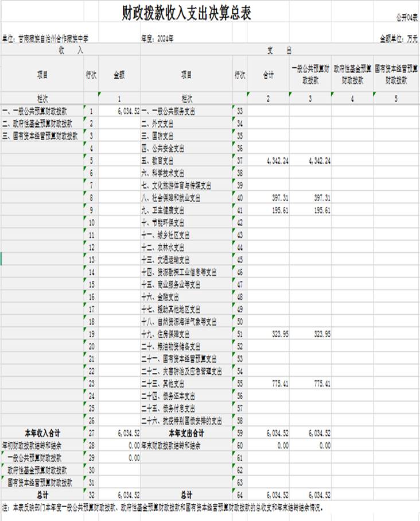Image resolution: width=420 pixels, height=521 pixels.
Task: Select the 金额单位:万元 cell
Action: pyautogui.click(x=399, y=39)
